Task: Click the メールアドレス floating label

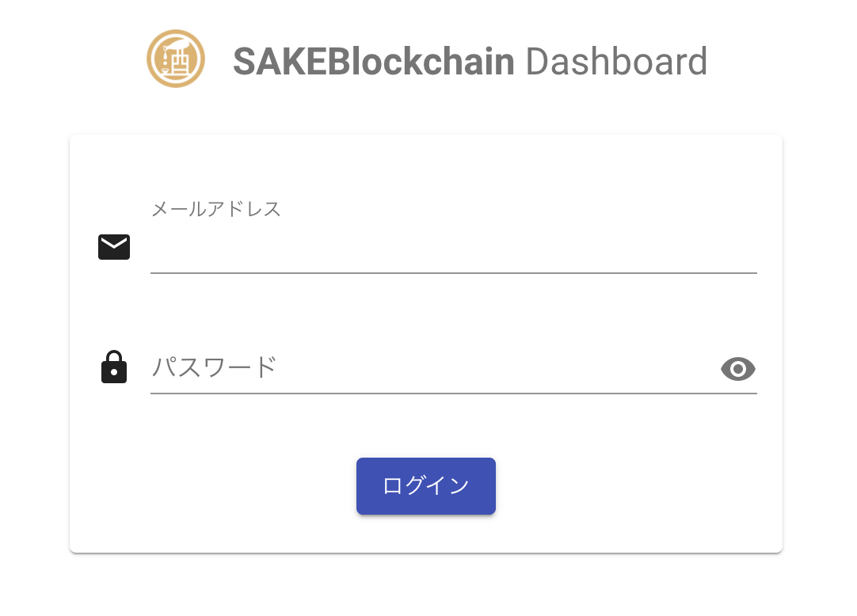Action: point(216,209)
